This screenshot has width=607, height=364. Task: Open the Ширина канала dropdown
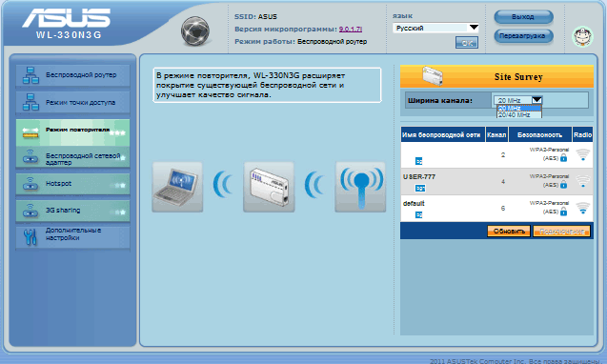click(x=518, y=100)
